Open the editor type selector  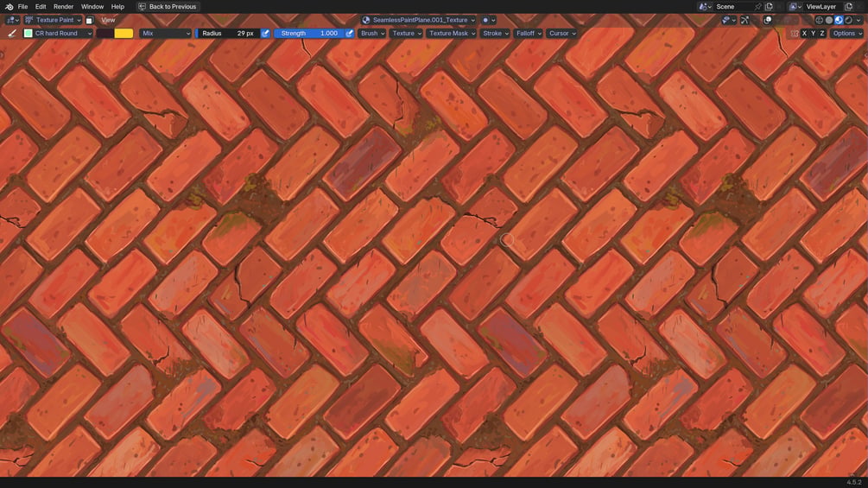(12, 20)
